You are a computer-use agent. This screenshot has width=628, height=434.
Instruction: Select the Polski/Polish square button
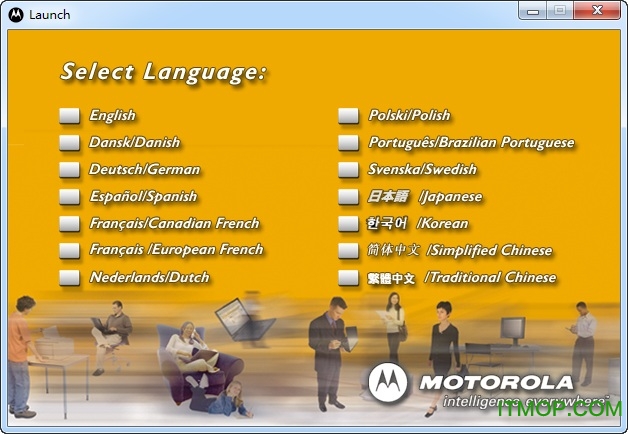tap(348, 116)
